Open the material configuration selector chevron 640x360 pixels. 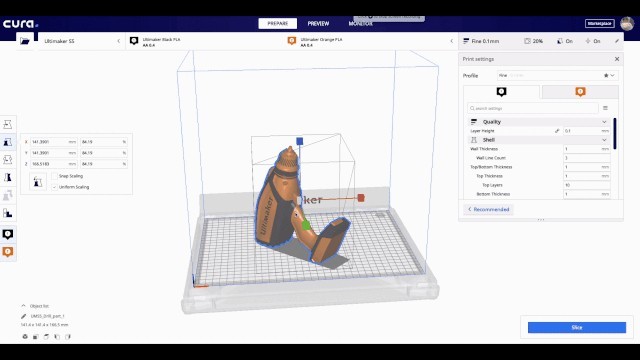(x=451, y=41)
